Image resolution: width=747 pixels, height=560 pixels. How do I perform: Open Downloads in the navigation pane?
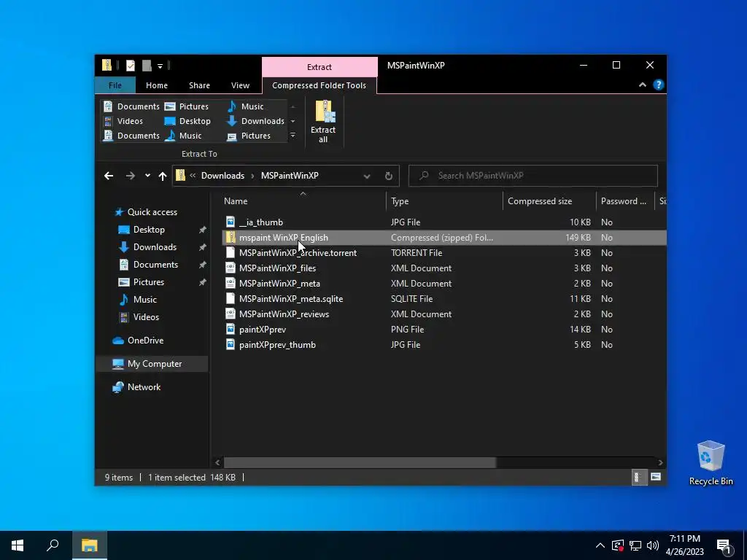[x=155, y=247]
